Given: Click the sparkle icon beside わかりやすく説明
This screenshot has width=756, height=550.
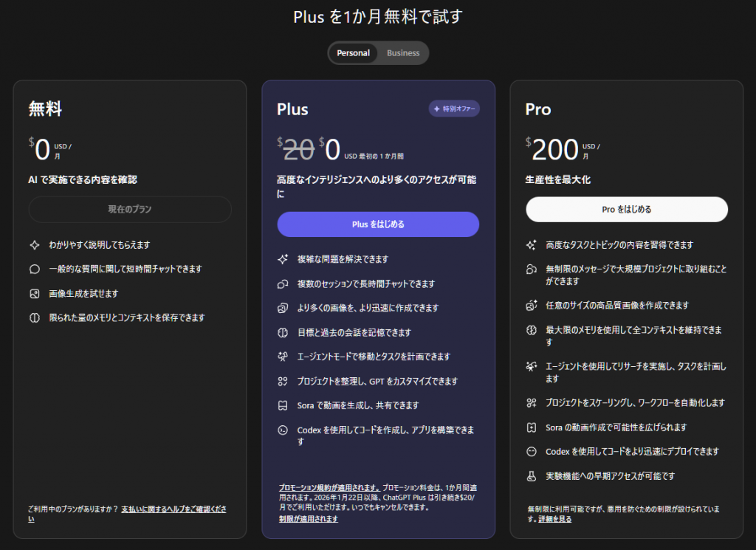Looking at the screenshot, I should 34,245.
